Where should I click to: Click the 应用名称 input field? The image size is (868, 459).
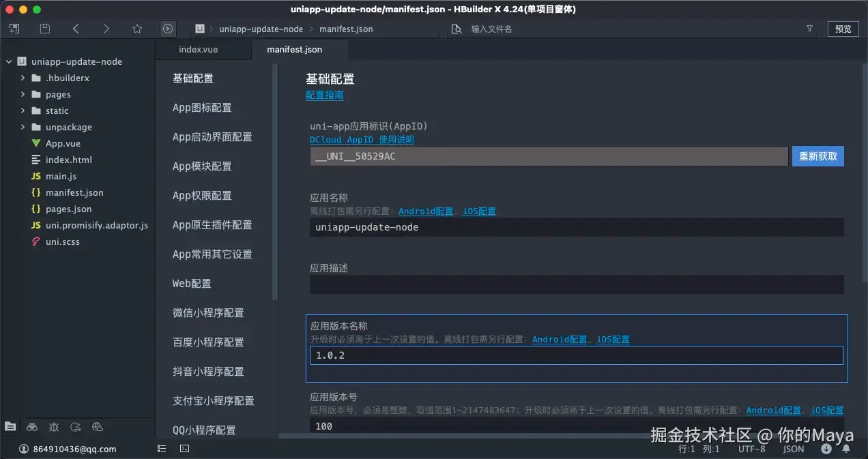[x=577, y=227]
